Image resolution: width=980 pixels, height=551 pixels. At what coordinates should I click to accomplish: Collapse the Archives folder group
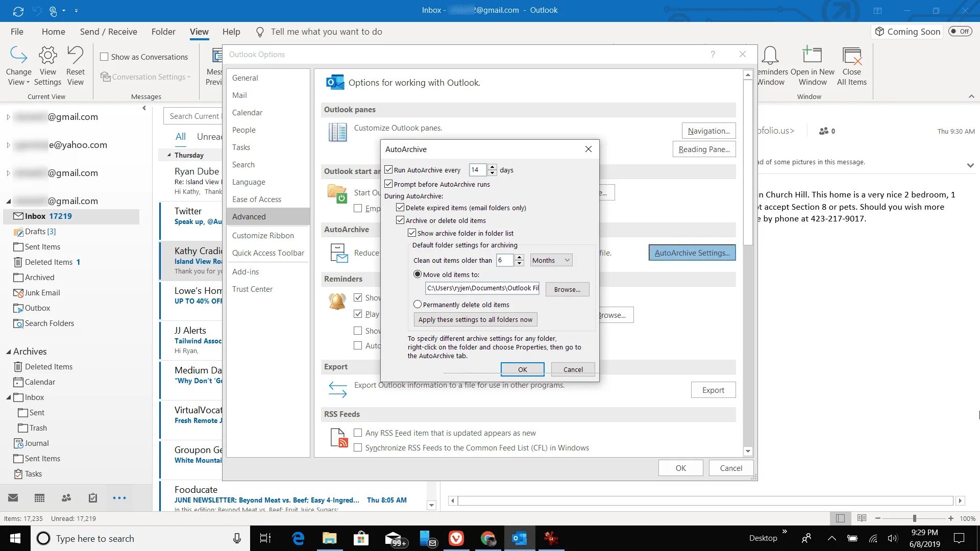tap(8, 352)
